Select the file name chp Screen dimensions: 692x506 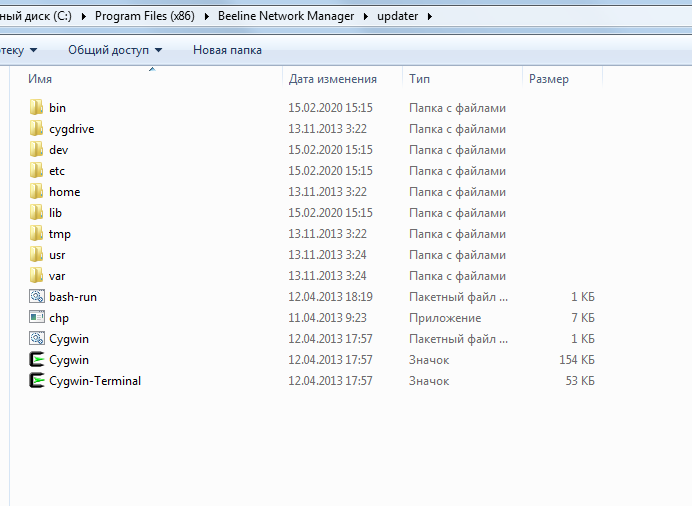pyautogui.click(x=59, y=318)
